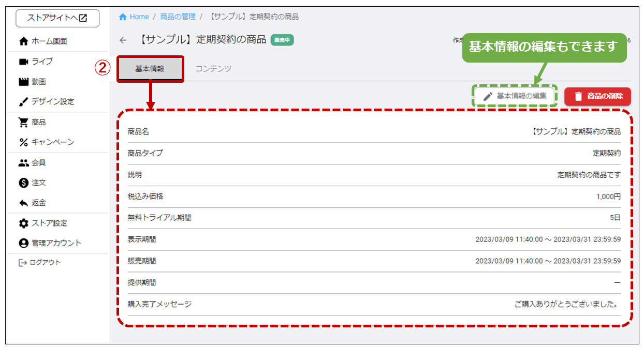Image resolution: width=644 pixels, height=348 pixels.
Task: Open 商品の管理 breadcrumb link
Action: 178,17
